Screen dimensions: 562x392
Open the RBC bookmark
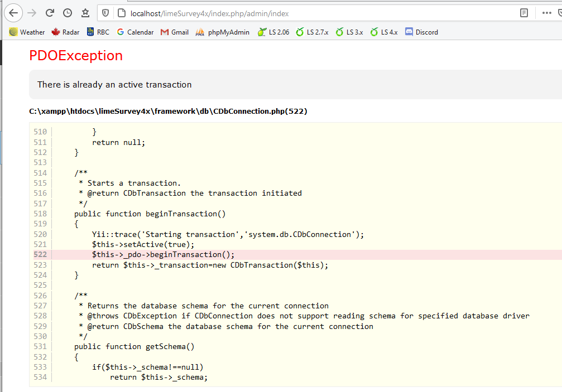98,32
